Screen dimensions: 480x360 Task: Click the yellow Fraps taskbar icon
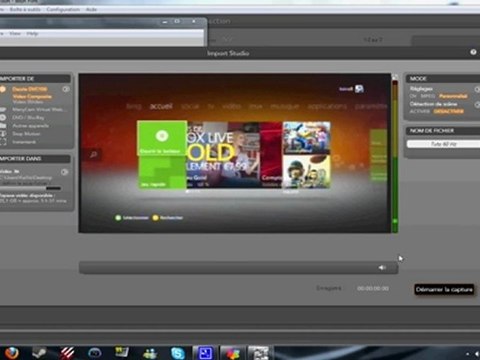[122, 352]
